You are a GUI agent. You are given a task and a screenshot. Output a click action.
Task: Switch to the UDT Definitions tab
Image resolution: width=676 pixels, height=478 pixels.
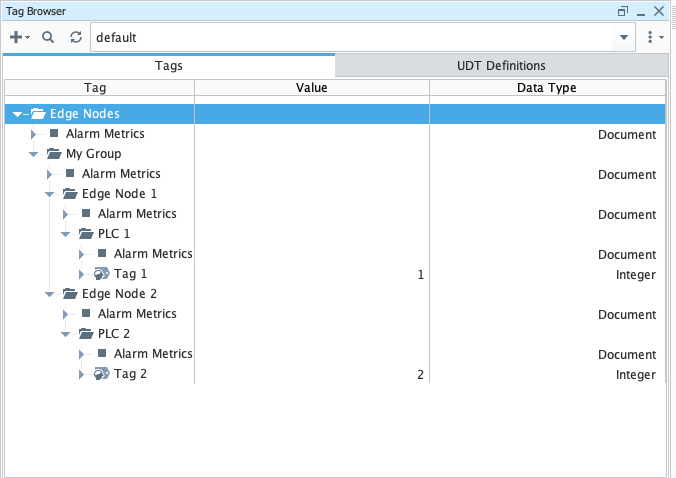(x=500, y=66)
